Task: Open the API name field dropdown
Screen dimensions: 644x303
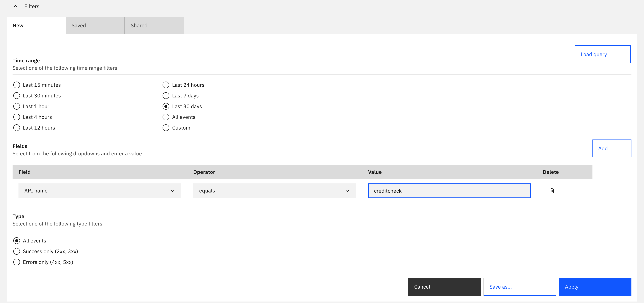Action: [100, 191]
